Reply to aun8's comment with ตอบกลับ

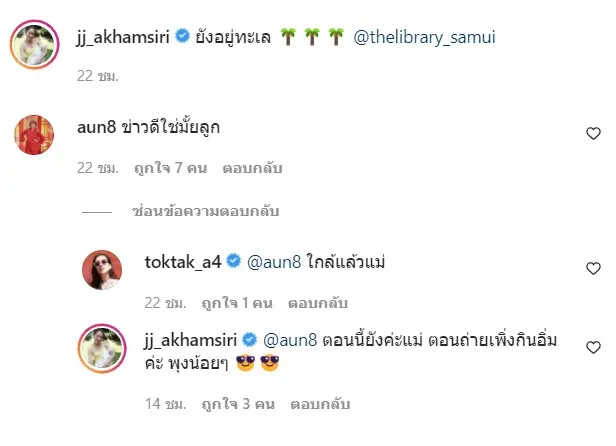click(252, 168)
